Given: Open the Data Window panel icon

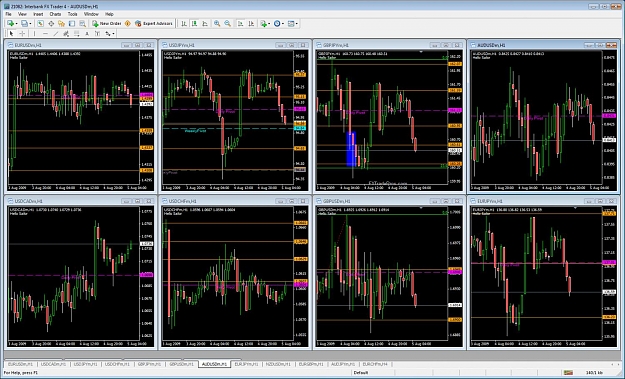Looking at the screenshot, I should [x=51, y=24].
